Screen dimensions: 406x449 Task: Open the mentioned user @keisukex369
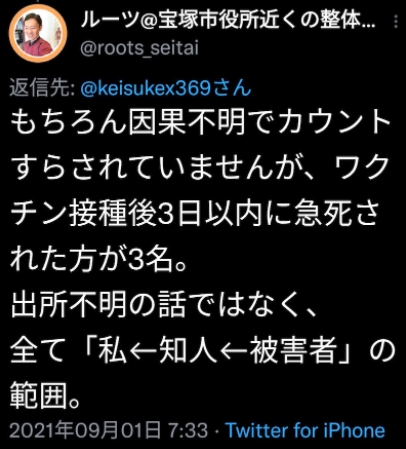click(145, 88)
